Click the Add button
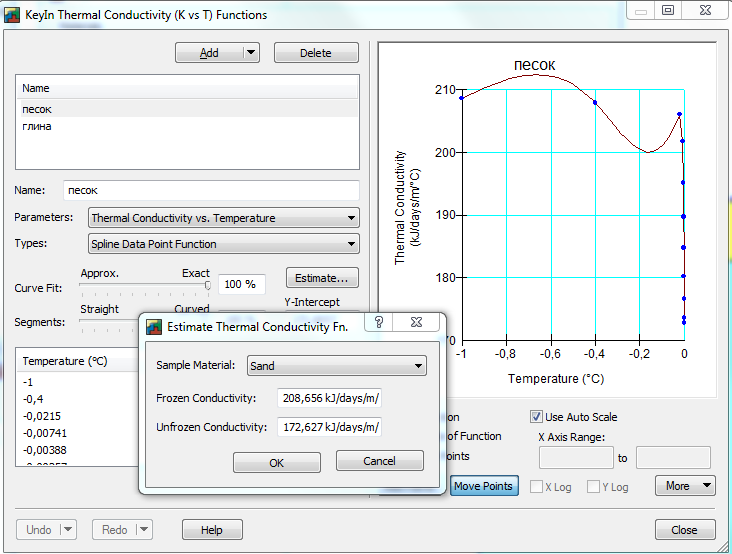 click(x=209, y=53)
